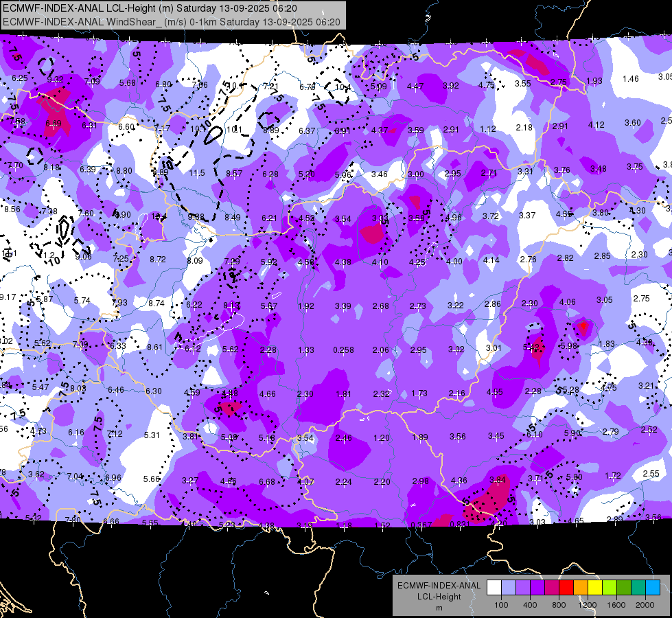Click the legend tick label 400
The height and width of the screenshot is (618, 672).
tap(530, 605)
